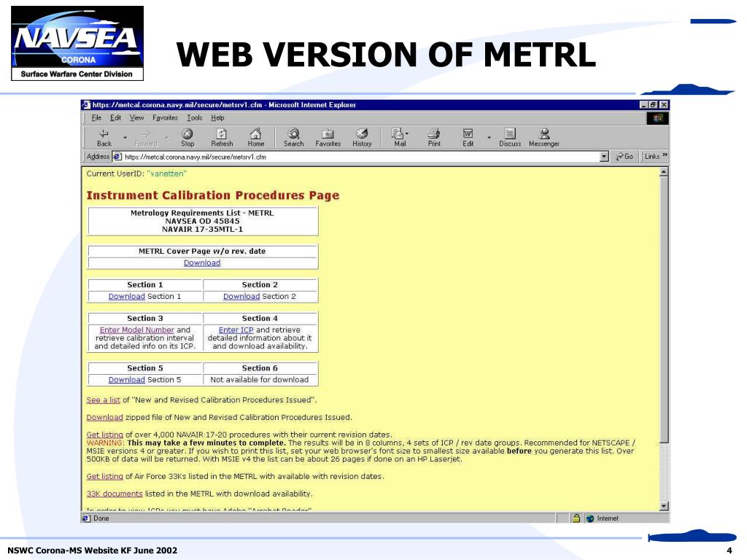Viewport: 747px width, 560px height.
Task: Open the Edit button dropdown arrow
Action: click(x=489, y=138)
